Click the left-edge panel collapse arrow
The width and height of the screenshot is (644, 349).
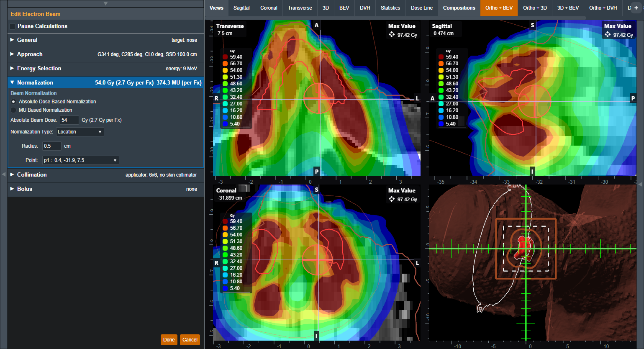pos(4,174)
